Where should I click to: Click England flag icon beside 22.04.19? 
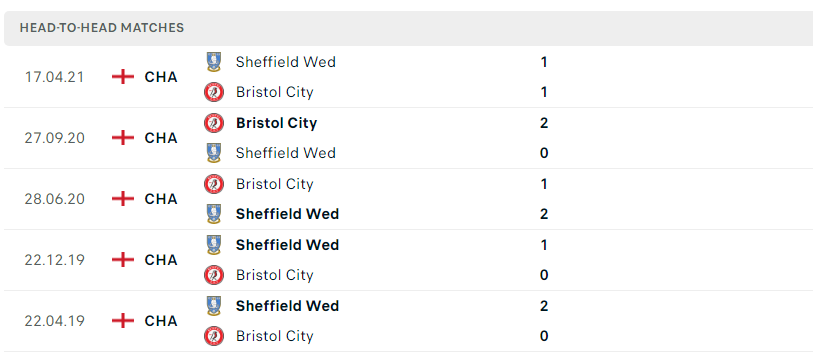[x=122, y=321]
